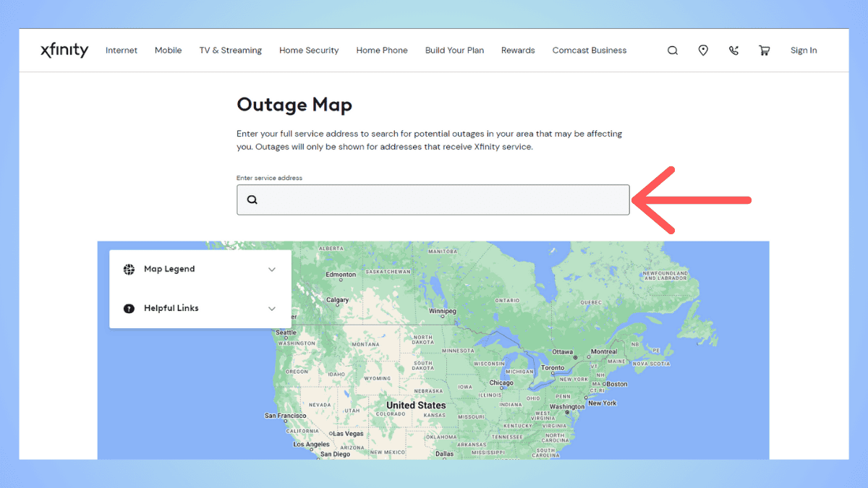Open the shopping cart icon
The image size is (868, 488).
(x=764, y=51)
